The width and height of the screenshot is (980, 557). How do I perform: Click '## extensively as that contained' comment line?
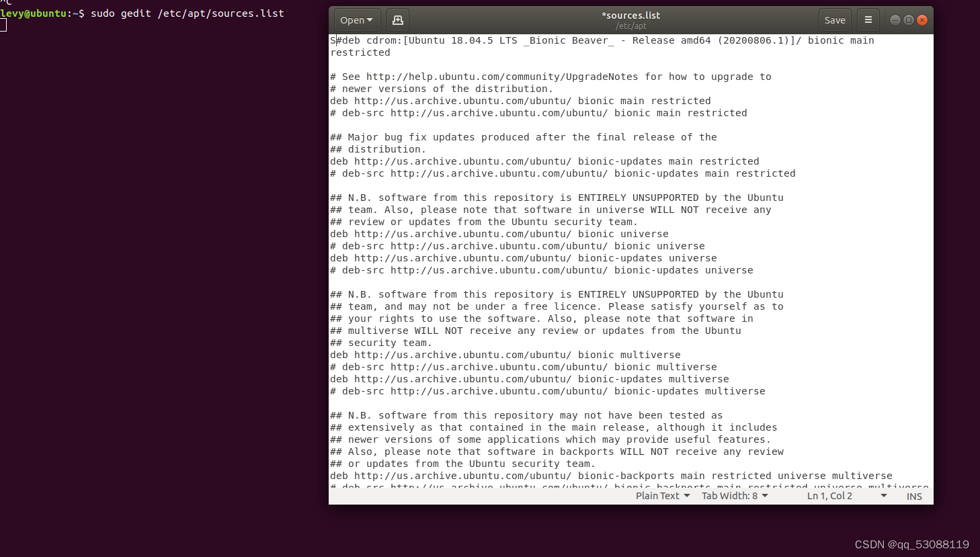click(553, 427)
